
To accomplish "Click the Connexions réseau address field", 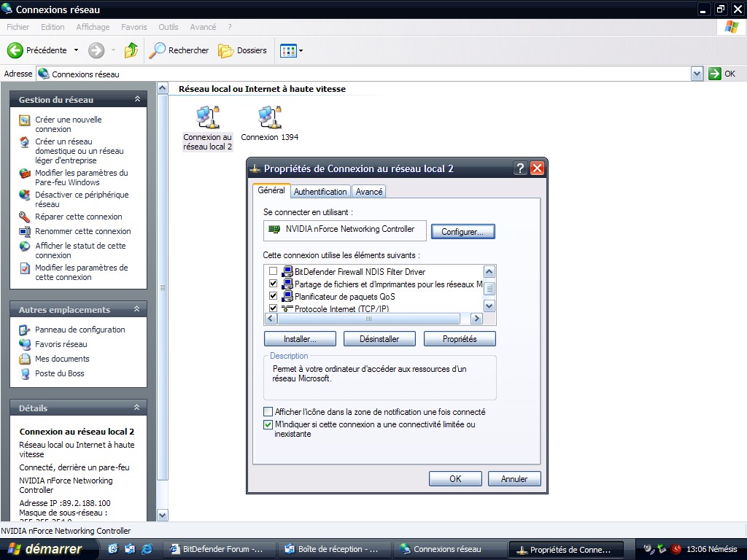I will tap(363, 74).
